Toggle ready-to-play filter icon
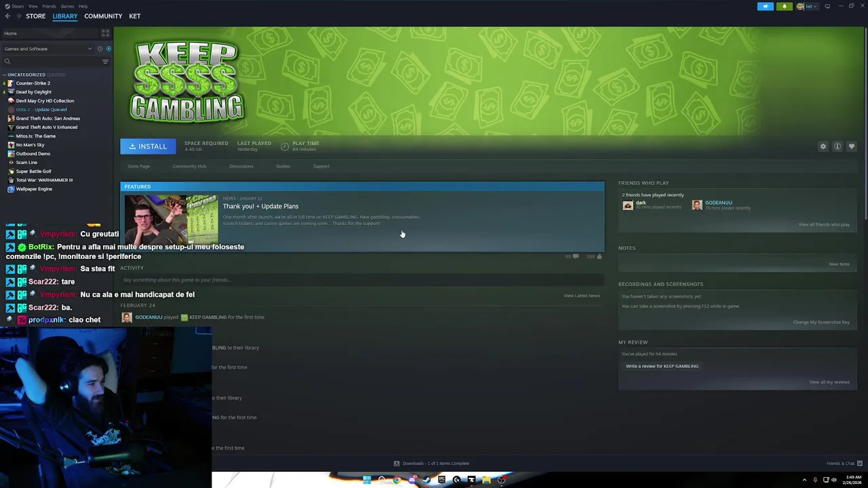868x488 pixels. [108, 49]
